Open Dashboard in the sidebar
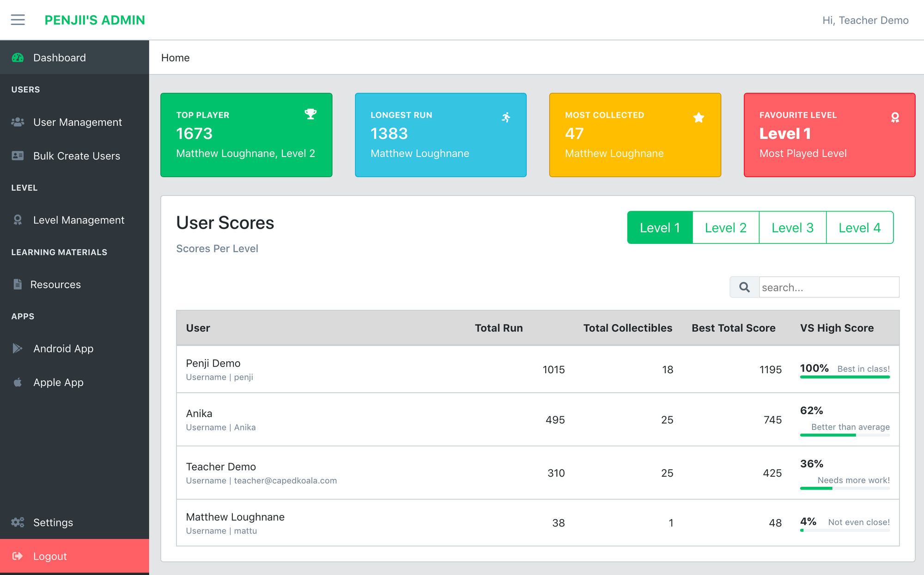Viewport: 924px width, 575px height. (74, 58)
